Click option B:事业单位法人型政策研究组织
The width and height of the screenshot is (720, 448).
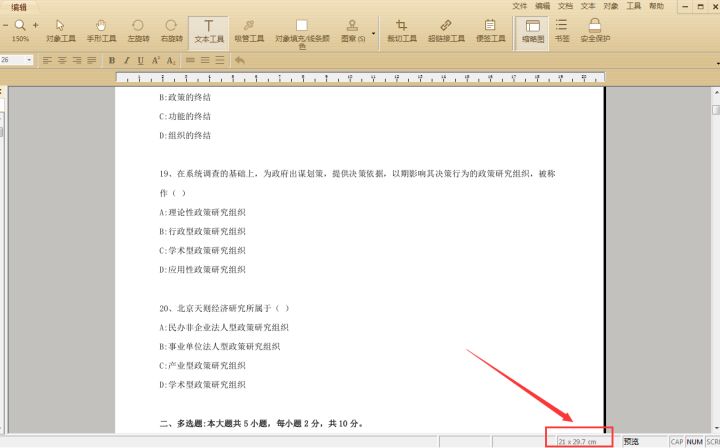tap(220, 347)
